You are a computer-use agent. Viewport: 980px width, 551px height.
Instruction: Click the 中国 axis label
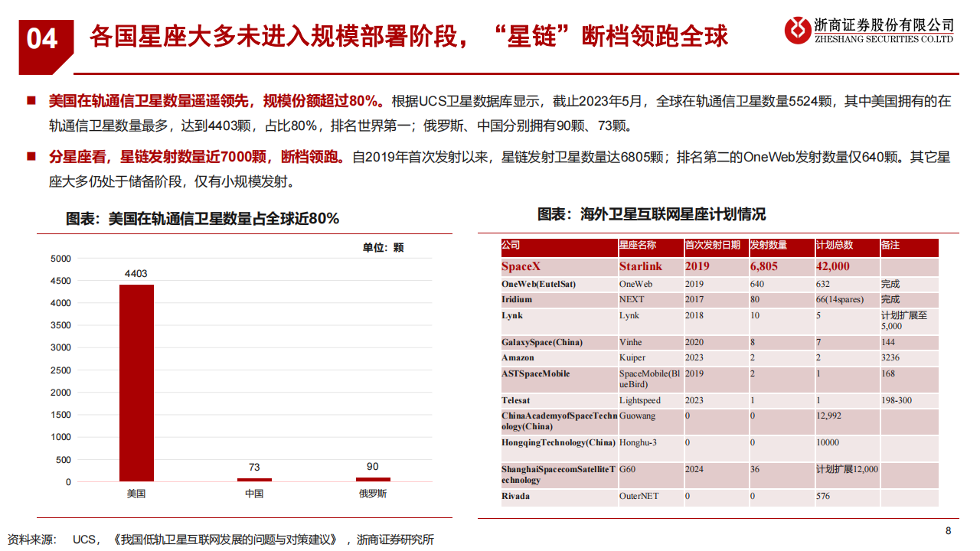coord(254,494)
